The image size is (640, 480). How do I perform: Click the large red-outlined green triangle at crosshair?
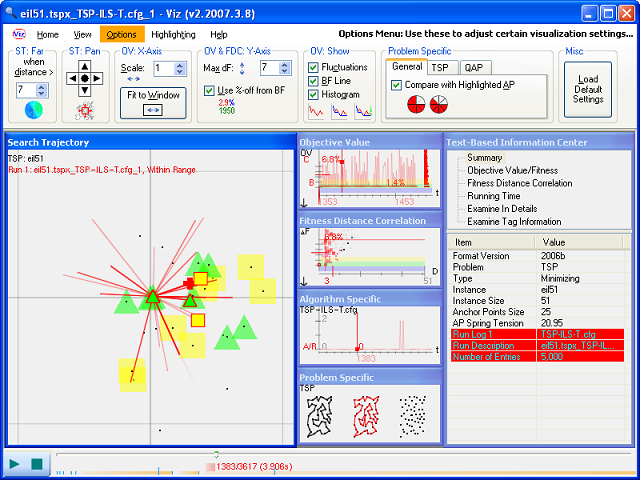click(153, 296)
